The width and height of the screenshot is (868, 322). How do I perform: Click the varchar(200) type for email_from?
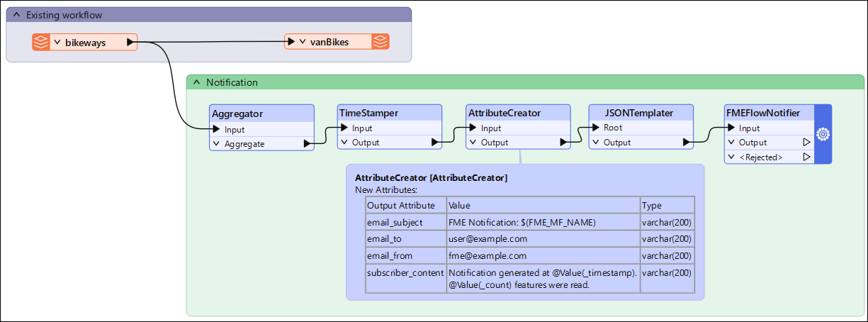point(667,256)
